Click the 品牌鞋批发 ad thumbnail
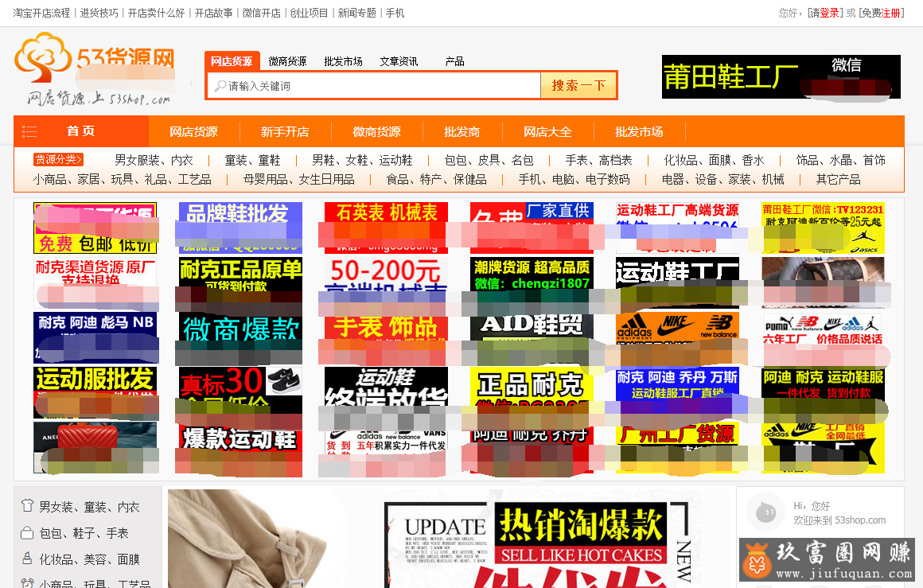 (240, 228)
